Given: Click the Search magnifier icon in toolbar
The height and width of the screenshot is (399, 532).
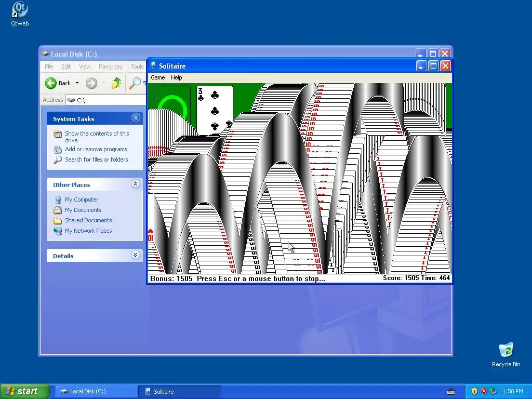Looking at the screenshot, I should click(135, 83).
